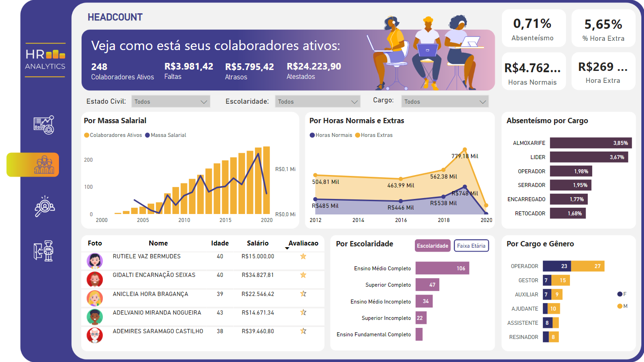Click the Absenteísmo 0,71% card
Screen dimensions: 644x362
pos(534,28)
